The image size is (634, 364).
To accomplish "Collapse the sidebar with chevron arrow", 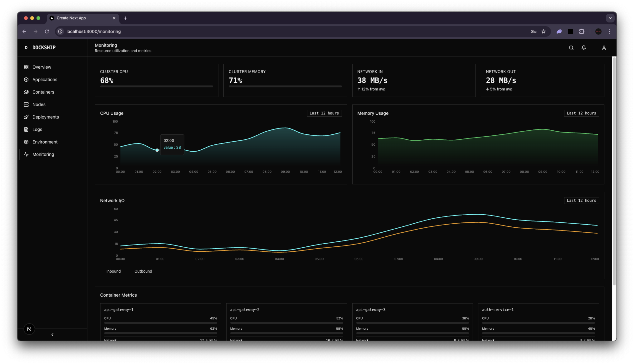I will point(52,335).
